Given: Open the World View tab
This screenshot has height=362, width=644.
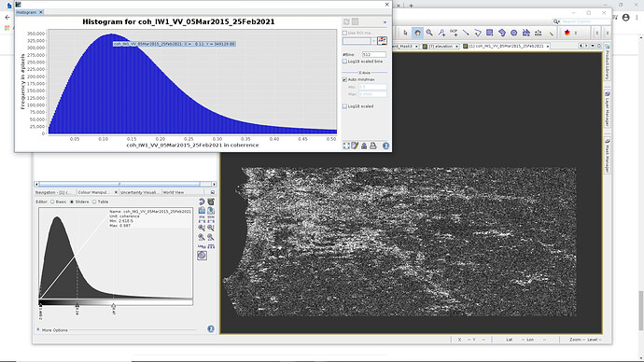Looking at the screenshot, I should [174, 192].
